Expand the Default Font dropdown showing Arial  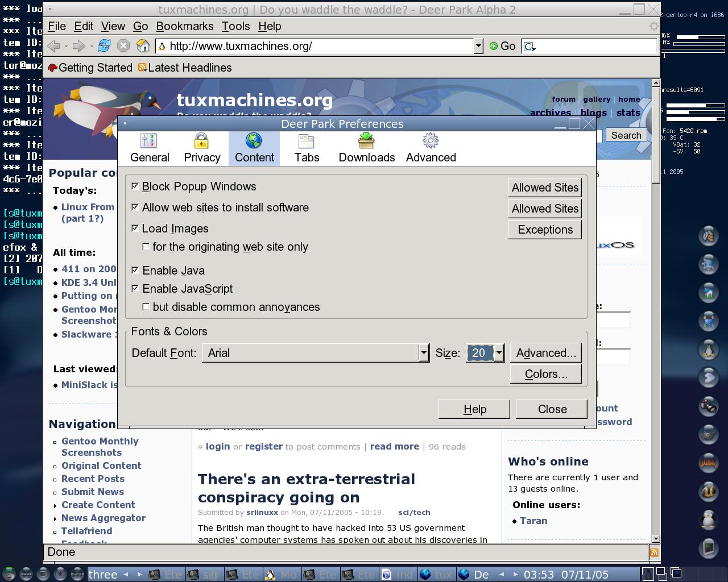[316, 353]
